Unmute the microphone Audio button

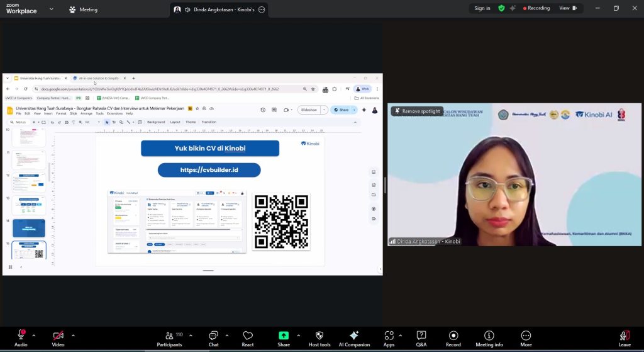coord(21,336)
